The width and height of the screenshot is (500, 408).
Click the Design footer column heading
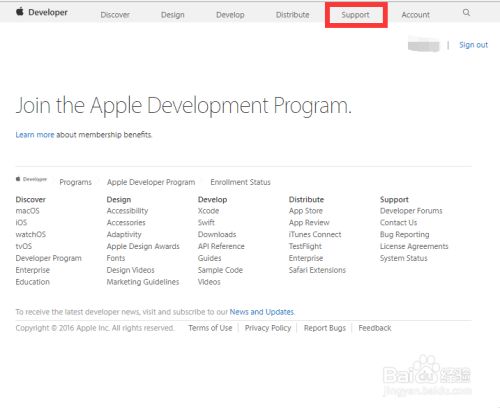click(x=119, y=200)
